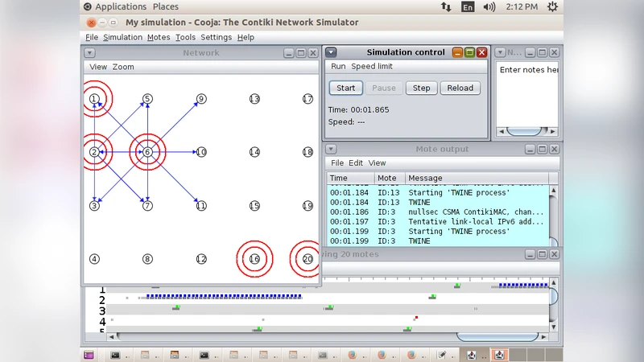
Task: Select mote 9 in the Network panel
Action: pyautogui.click(x=200, y=99)
